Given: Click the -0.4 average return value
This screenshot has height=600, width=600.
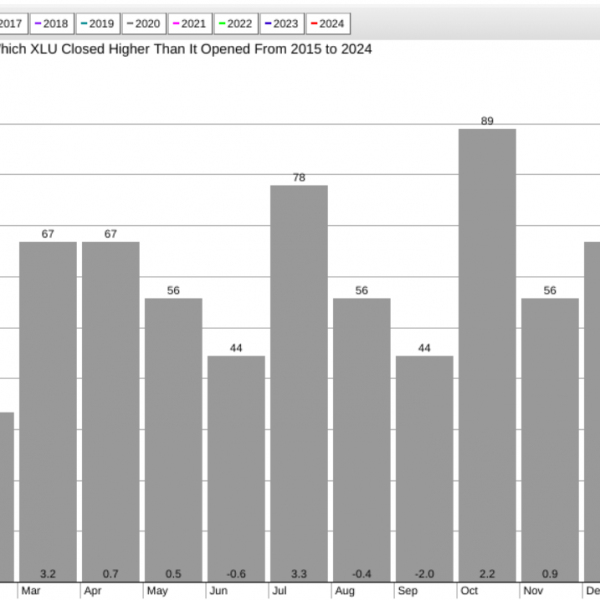Looking at the screenshot, I should coord(362,574).
